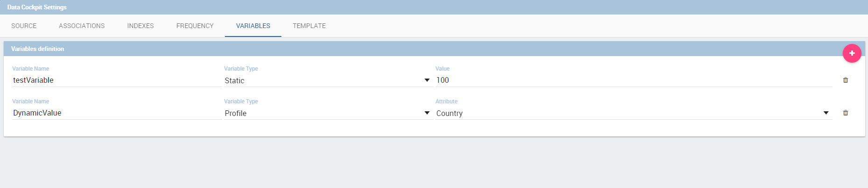Select the Static variable type combo box
868x188 pixels.
329,80
